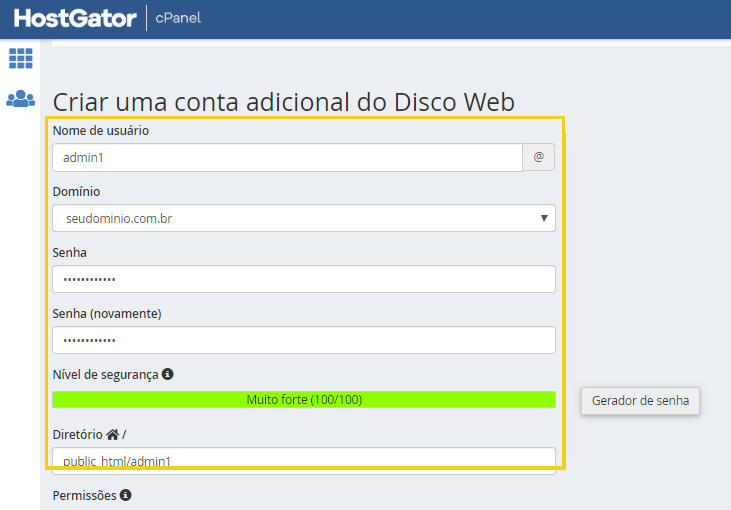Click the @ symbol beside the username
Viewport: 731px width, 510px height.
[538, 157]
